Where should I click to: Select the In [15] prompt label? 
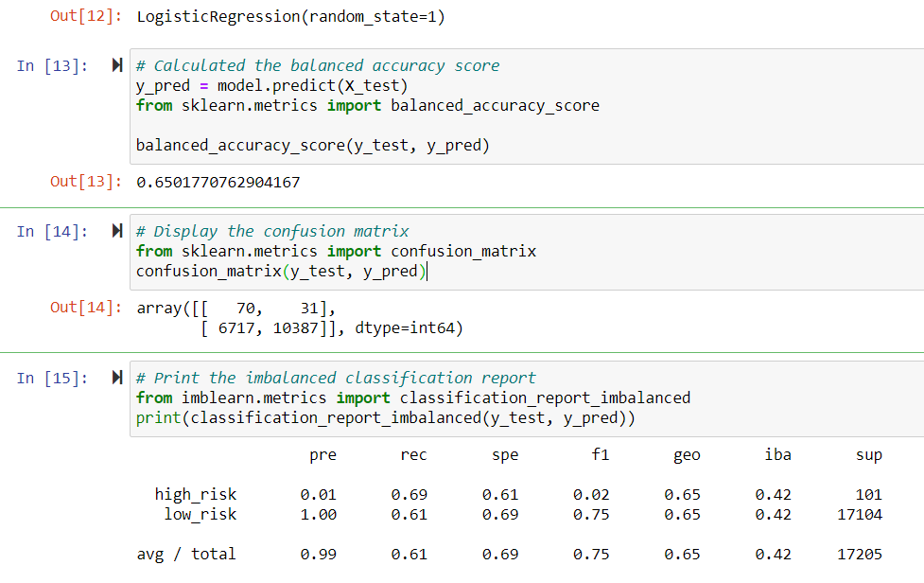(x=52, y=378)
